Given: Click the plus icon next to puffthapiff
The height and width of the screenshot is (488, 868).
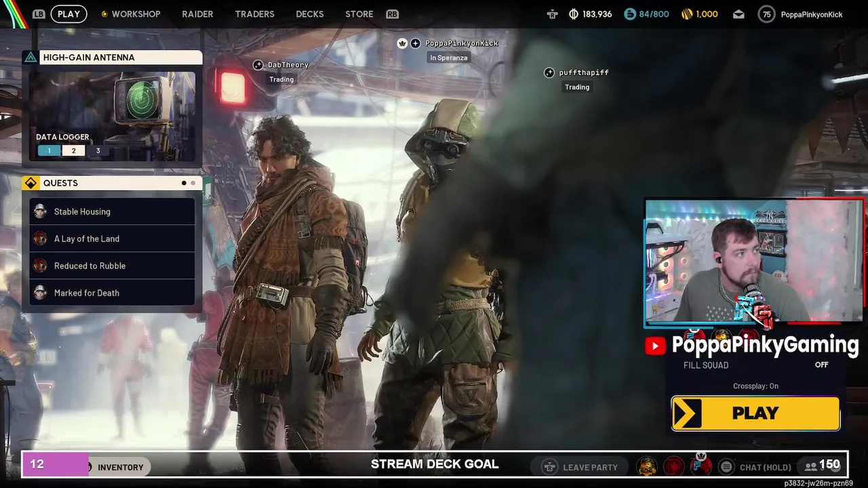Looking at the screenshot, I should click(549, 73).
